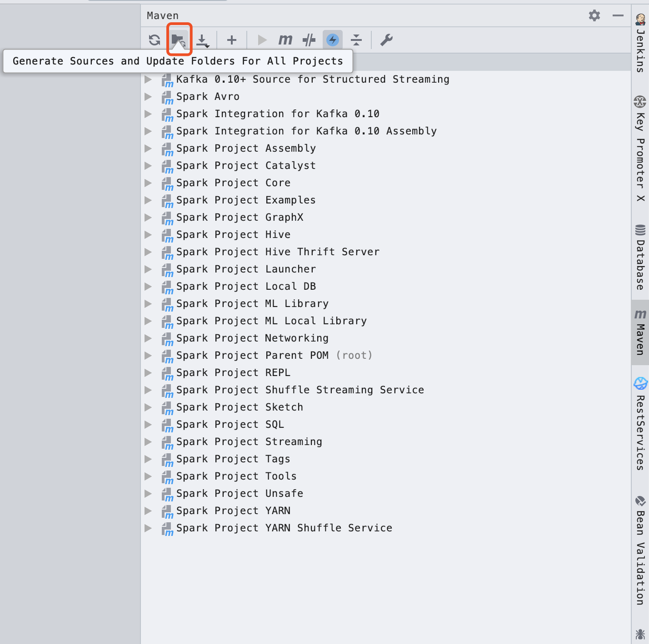Click Reimport All Maven Projects refresh icon
The image size is (649, 644).
pos(155,40)
